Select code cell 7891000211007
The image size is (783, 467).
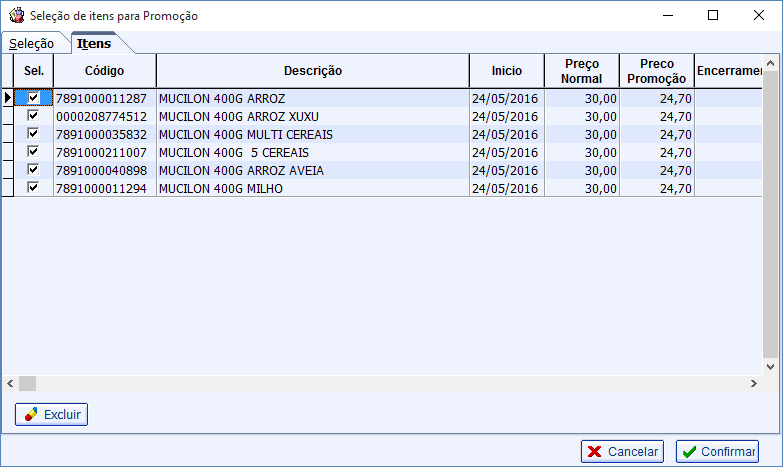(x=104, y=152)
